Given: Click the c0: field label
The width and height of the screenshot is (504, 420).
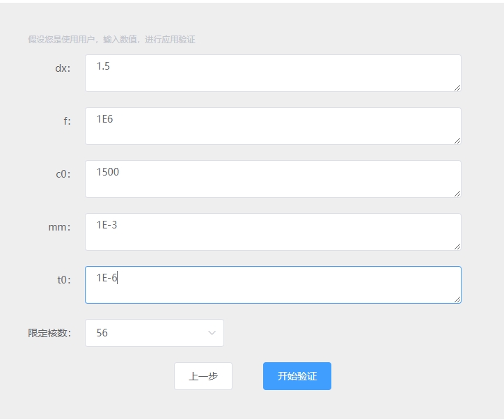Looking at the screenshot, I should [63, 174].
